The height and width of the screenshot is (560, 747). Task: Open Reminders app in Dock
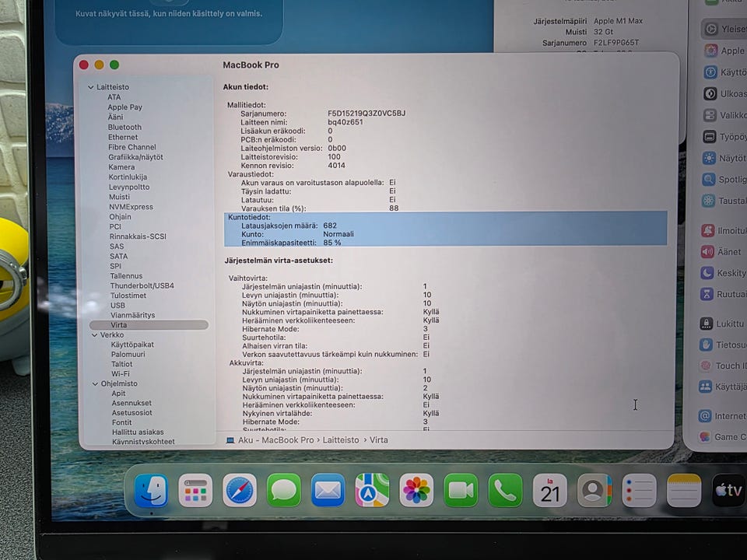tap(639, 491)
